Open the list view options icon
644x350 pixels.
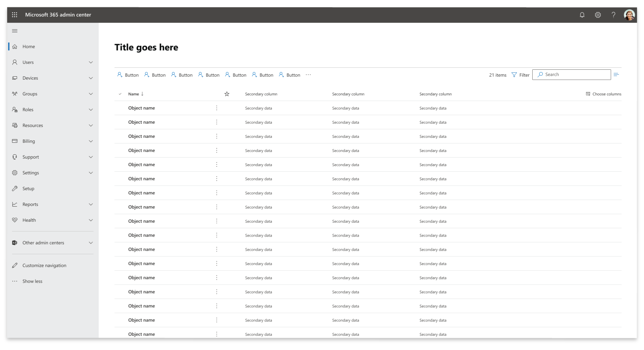point(616,75)
